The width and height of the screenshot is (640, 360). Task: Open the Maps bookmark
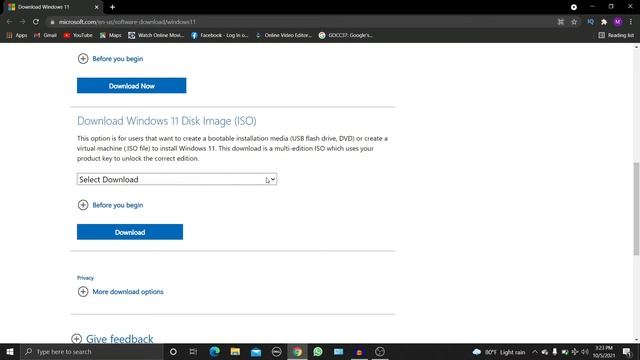[111, 36]
